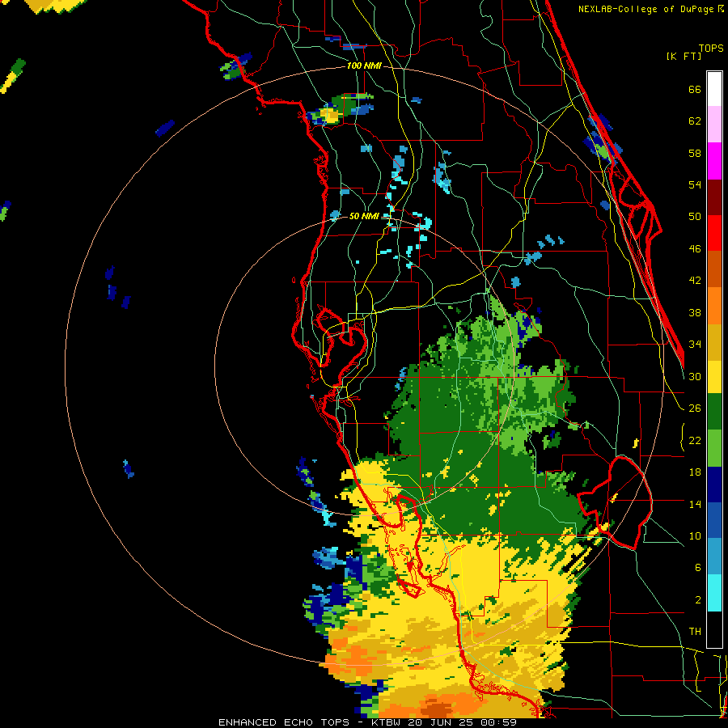
Task: Click the 10 legend value
Action: 695,535
